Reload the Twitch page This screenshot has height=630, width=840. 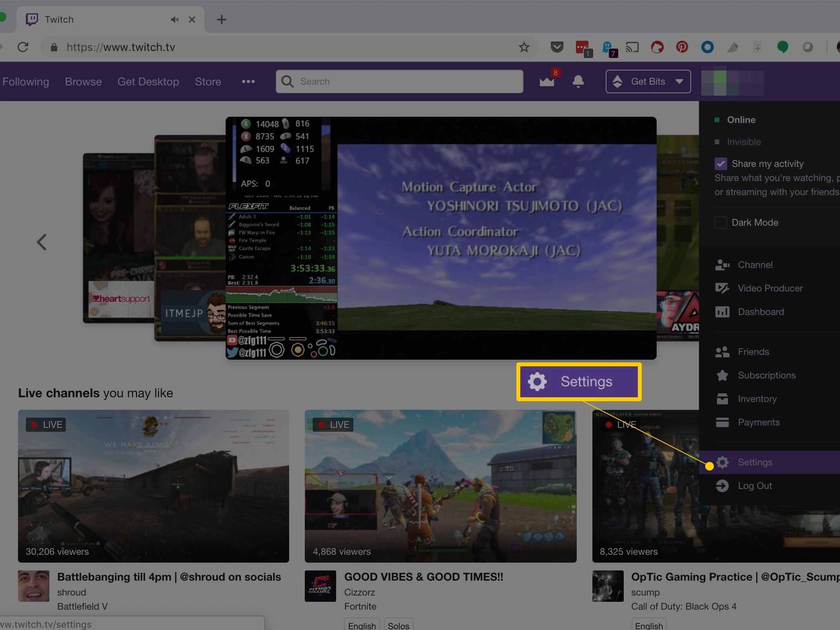pyautogui.click(x=23, y=47)
